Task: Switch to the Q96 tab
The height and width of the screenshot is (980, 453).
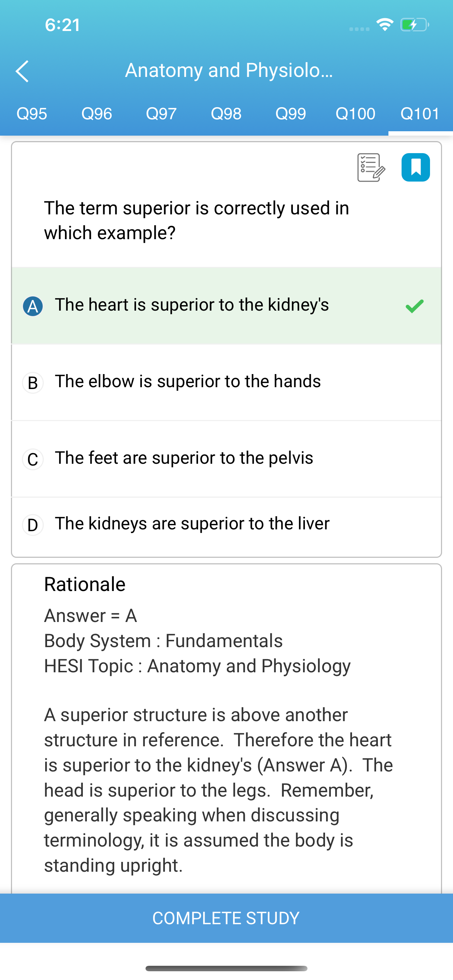Action: pos(97,114)
